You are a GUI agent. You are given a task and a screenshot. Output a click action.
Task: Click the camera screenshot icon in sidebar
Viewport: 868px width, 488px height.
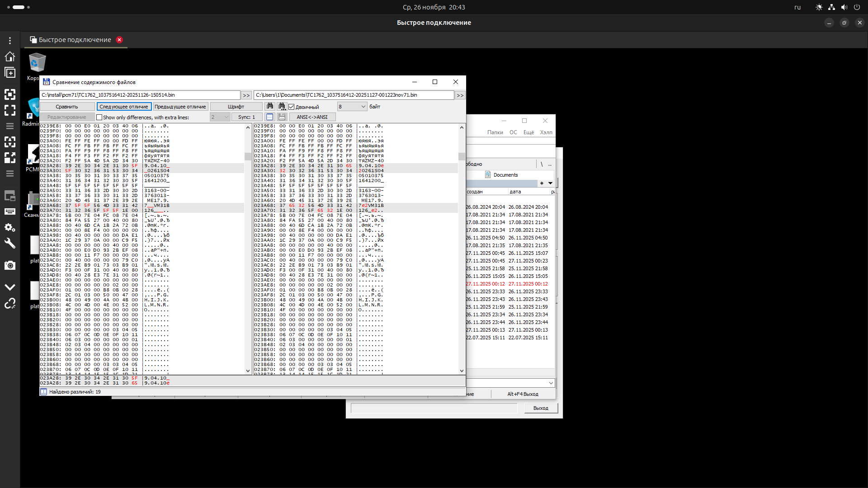[10, 265]
